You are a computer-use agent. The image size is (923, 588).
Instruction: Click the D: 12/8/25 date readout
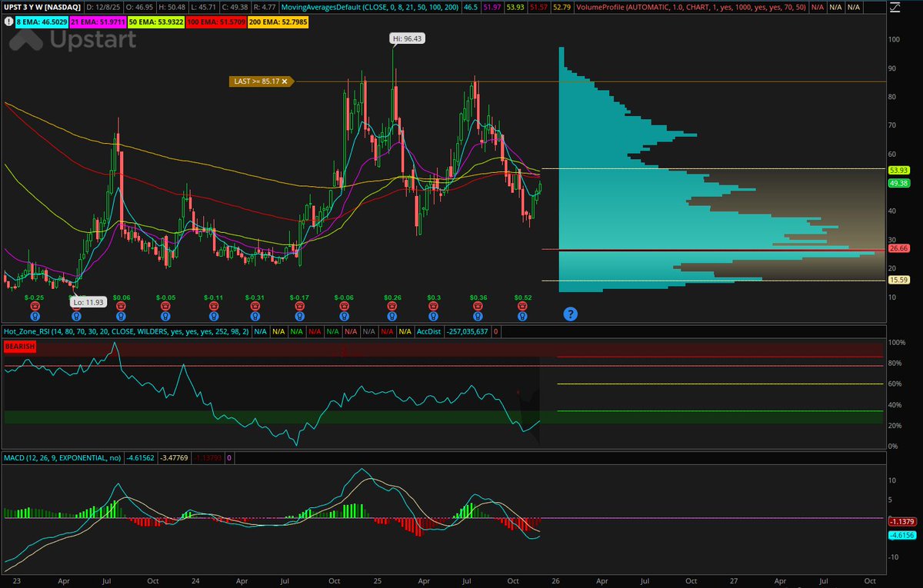point(105,6)
